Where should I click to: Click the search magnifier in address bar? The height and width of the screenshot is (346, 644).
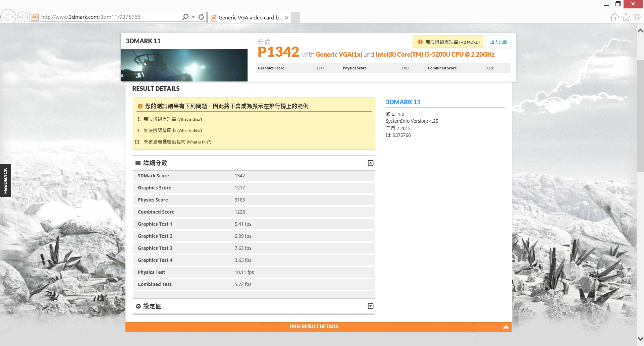click(x=185, y=17)
